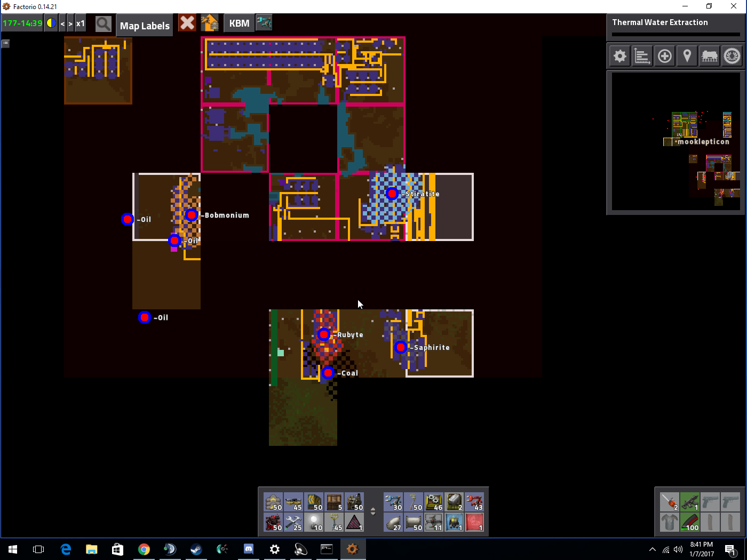Click the armor equipment slot
The width and height of the screenshot is (747, 560).
click(x=670, y=522)
